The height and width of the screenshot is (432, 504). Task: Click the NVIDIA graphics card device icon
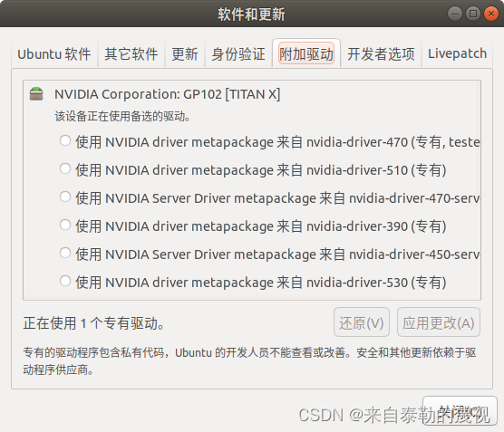[36, 93]
